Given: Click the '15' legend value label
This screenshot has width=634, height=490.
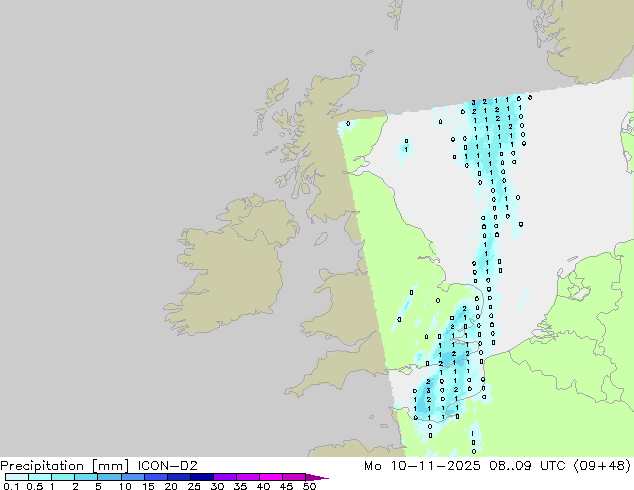Looking at the screenshot, I should pos(148,486).
